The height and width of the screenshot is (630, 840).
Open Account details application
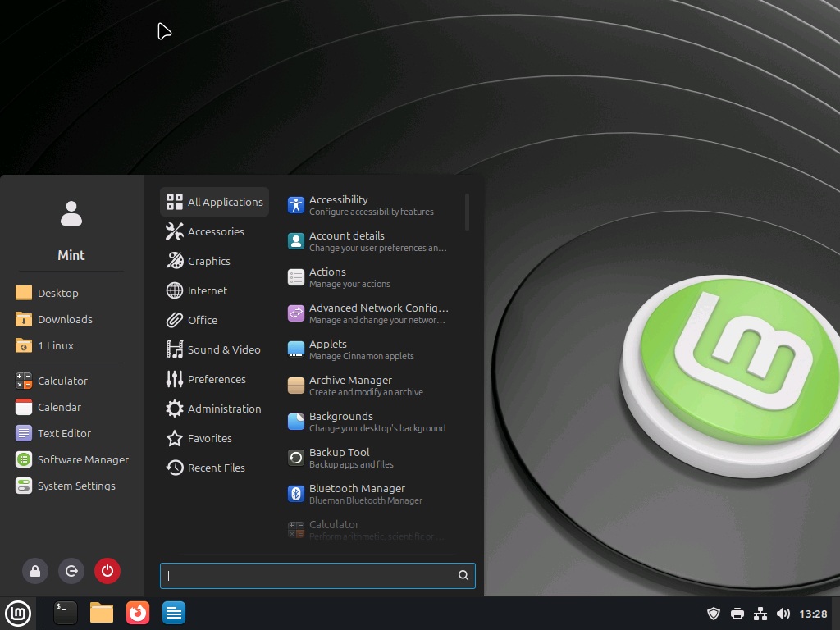click(371, 241)
